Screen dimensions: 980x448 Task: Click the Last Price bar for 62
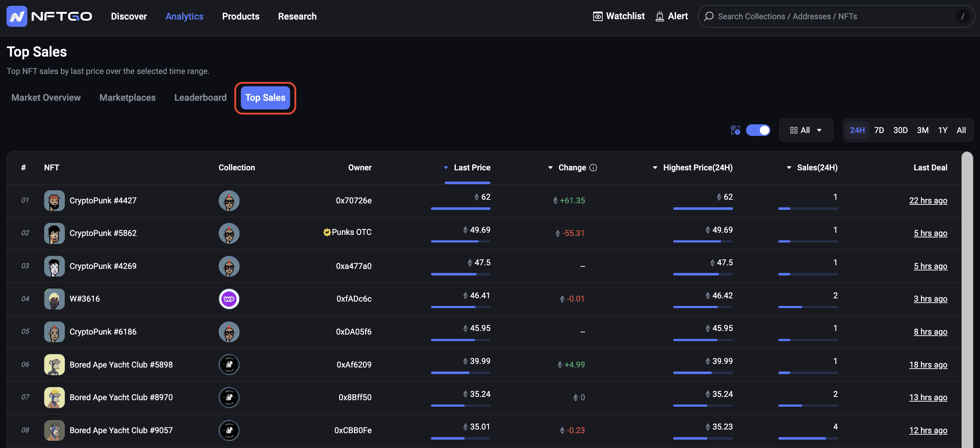point(460,208)
